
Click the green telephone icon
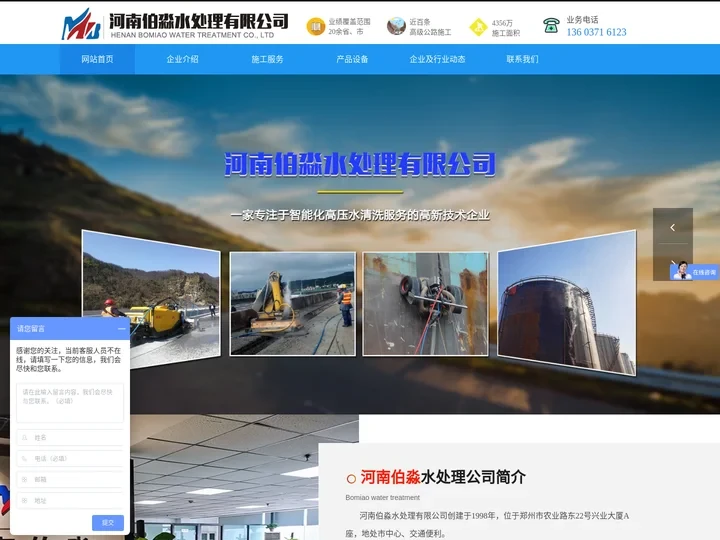point(551,25)
